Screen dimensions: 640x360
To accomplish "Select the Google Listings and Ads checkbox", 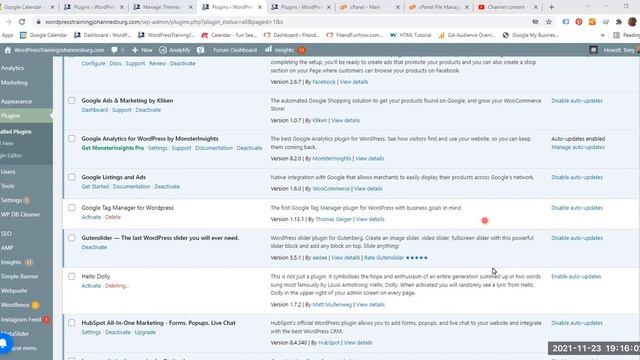I will (72, 177).
